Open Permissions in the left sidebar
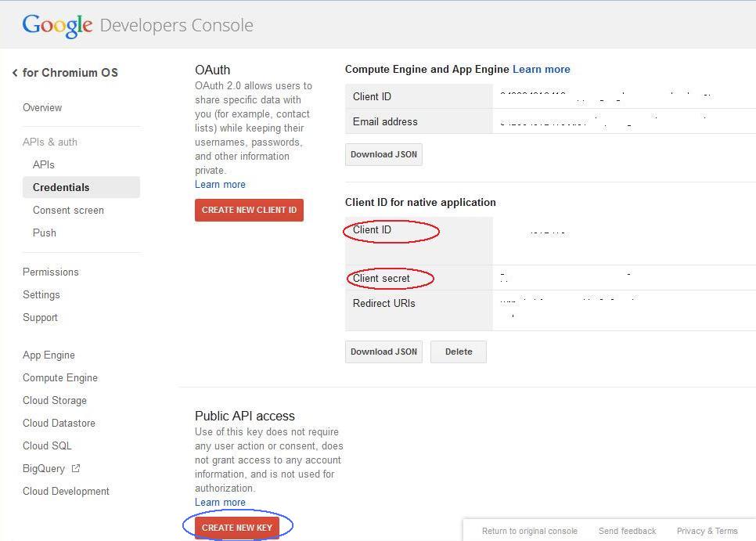 [51, 272]
